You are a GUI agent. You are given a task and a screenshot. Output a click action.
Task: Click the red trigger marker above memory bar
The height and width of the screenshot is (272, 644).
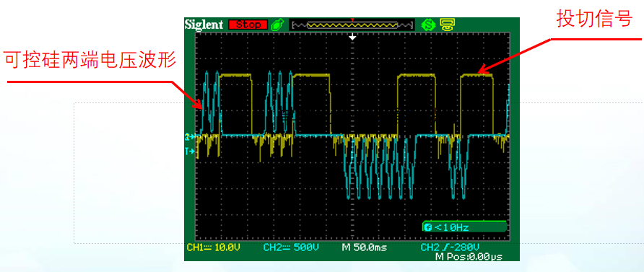click(x=352, y=19)
